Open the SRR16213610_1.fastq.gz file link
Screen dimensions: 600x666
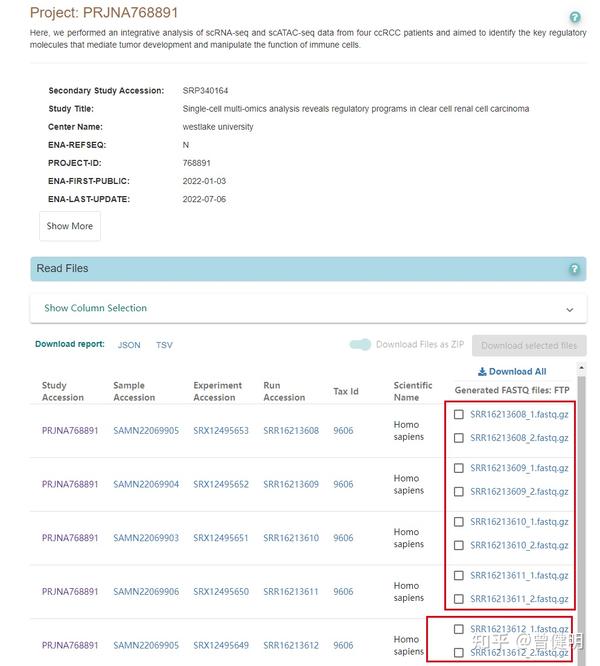coord(519,522)
